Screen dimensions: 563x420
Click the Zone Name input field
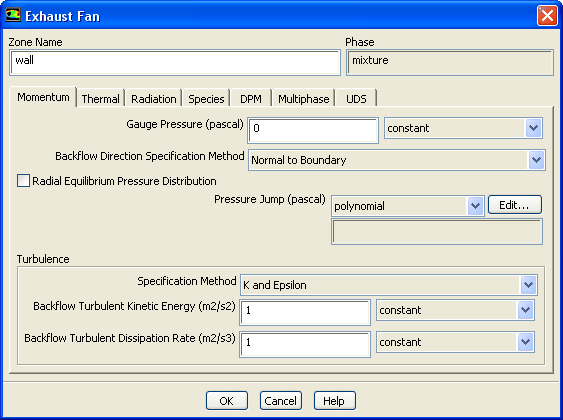[175, 63]
